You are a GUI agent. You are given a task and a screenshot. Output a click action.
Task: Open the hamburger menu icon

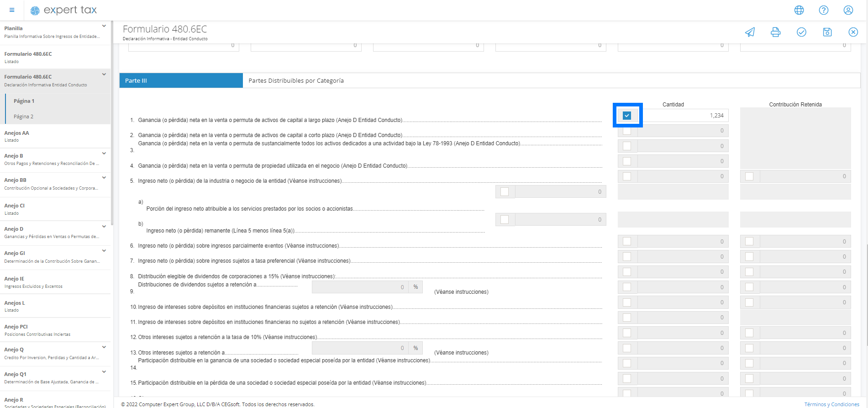point(12,10)
